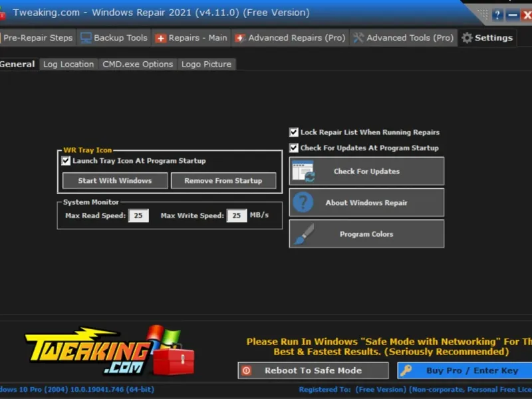Click the Buy Pro key icon
The image size is (532, 399).
(x=406, y=370)
